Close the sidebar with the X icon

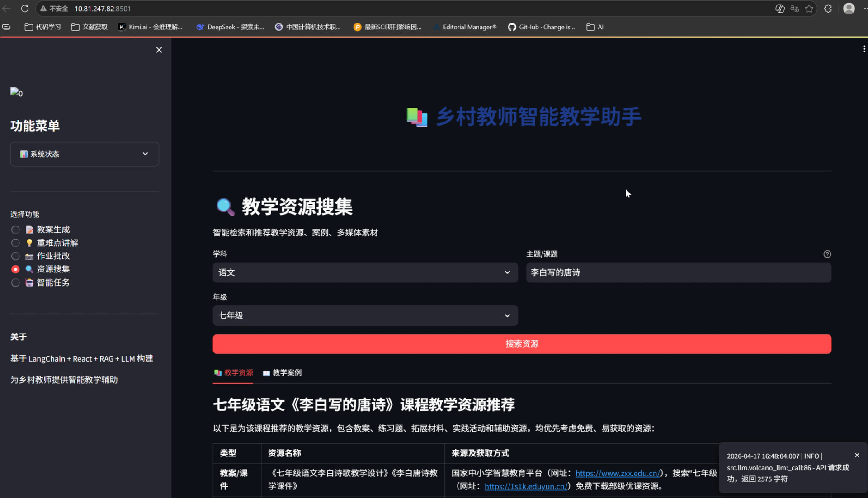(159, 50)
